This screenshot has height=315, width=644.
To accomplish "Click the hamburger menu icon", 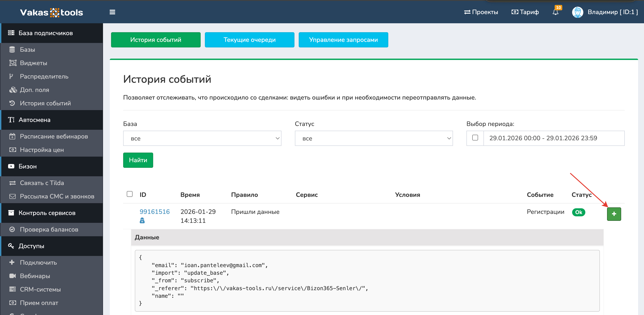I will pos(112,12).
